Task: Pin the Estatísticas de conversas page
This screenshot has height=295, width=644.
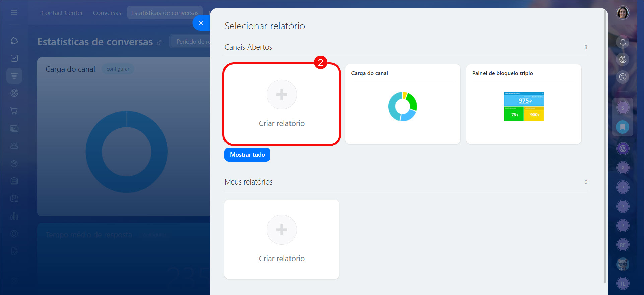Action: (x=159, y=42)
